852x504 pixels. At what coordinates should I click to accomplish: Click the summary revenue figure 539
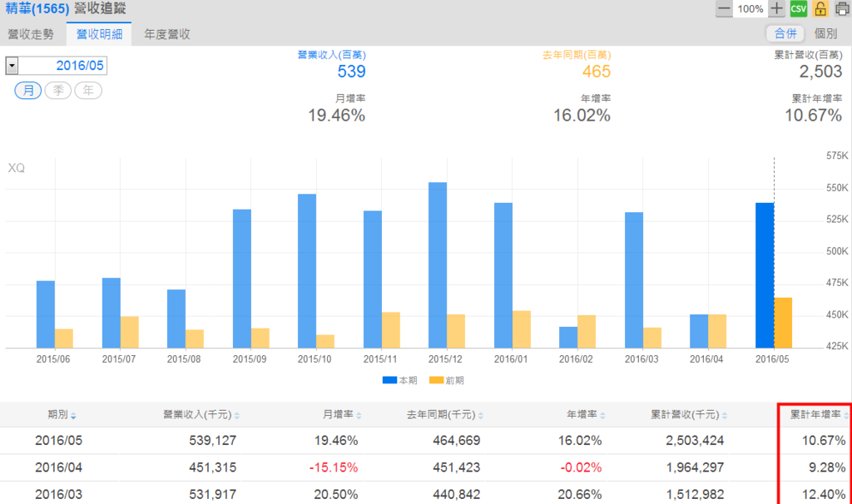[352, 72]
